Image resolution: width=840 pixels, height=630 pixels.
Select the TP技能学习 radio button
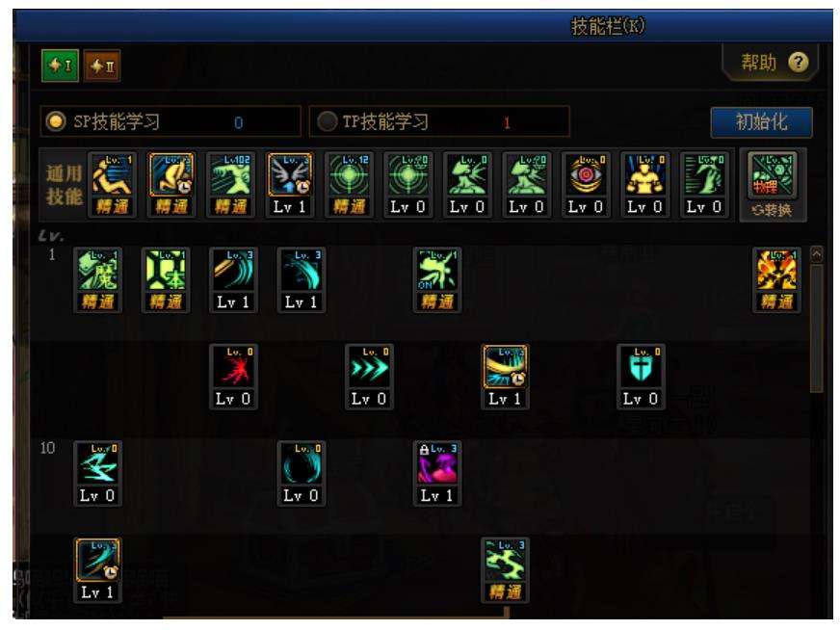[327, 121]
